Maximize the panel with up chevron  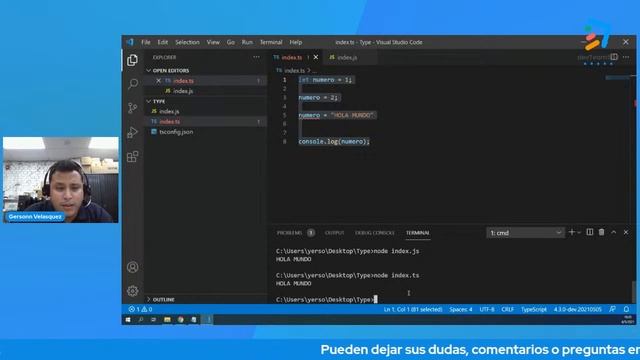coord(613,232)
